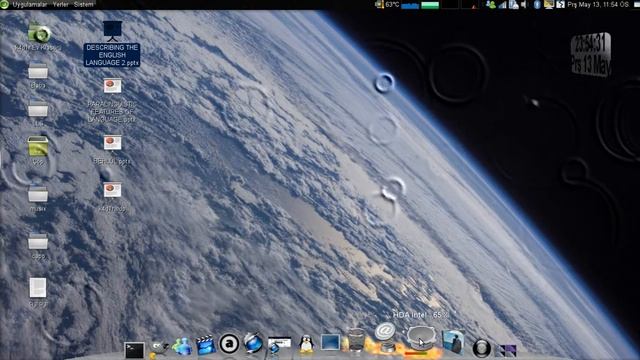Click the display monitor tray icon
Viewport: 640px width, 360px height.
(549, 4)
